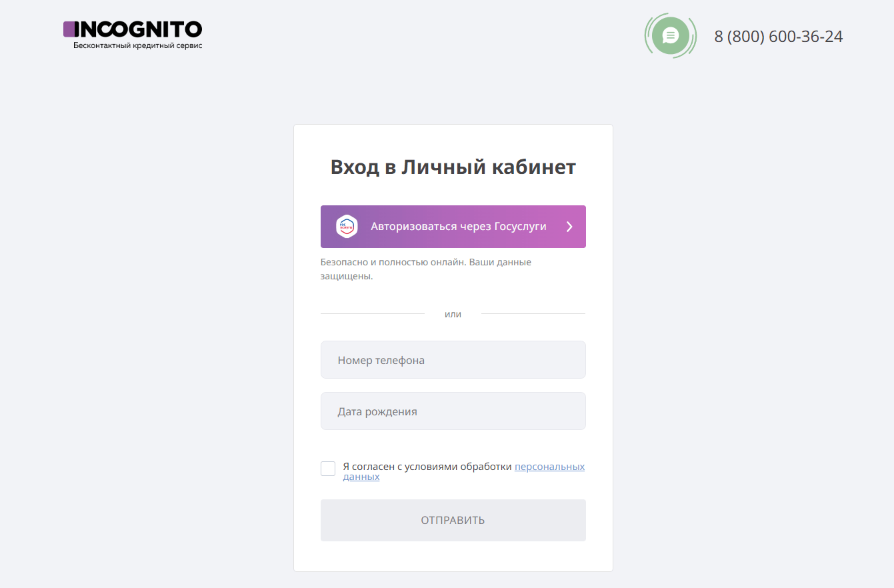Submit with the ОТПРАВИТЬ button
Image resolution: width=894 pixels, height=588 pixels.
[x=453, y=520]
